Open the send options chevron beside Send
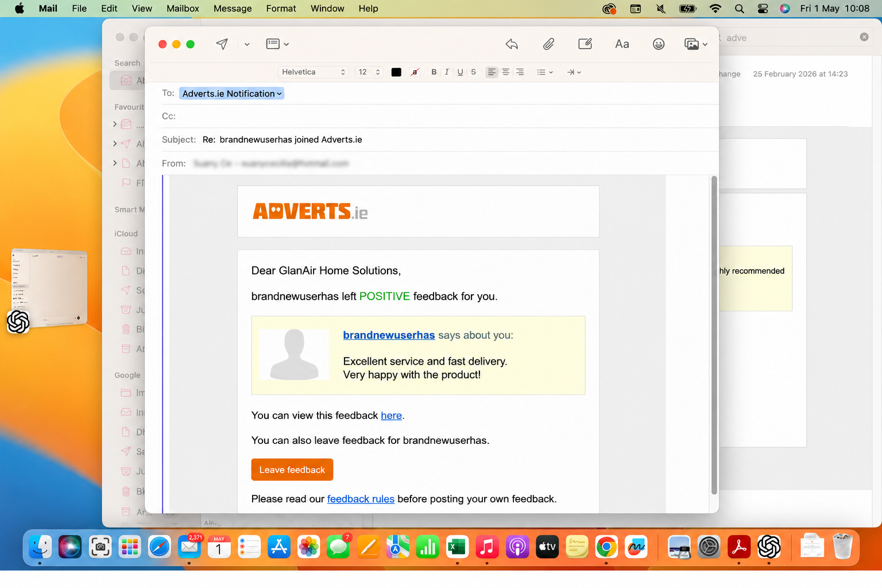This screenshot has width=882, height=588. [x=247, y=44]
